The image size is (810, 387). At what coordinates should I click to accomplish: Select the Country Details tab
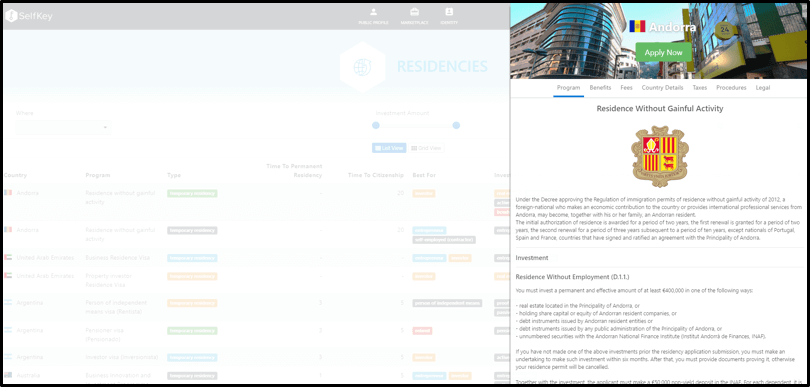tap(662, 88)
